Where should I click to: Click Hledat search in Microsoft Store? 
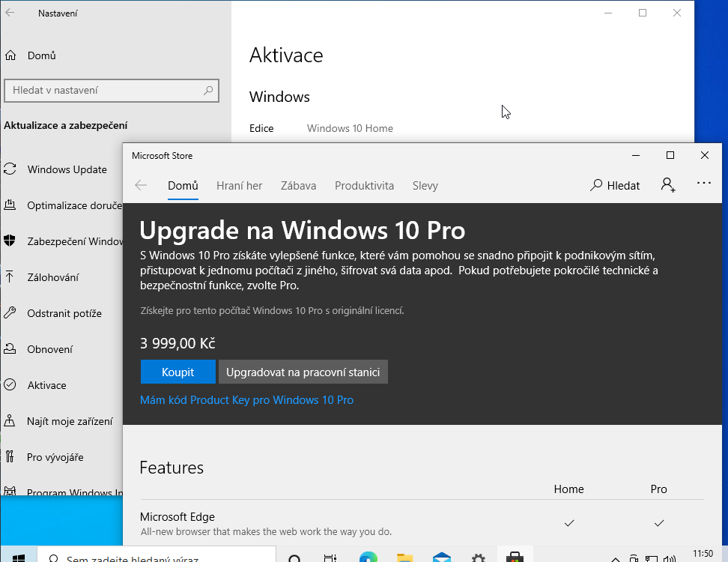[615, 185]
